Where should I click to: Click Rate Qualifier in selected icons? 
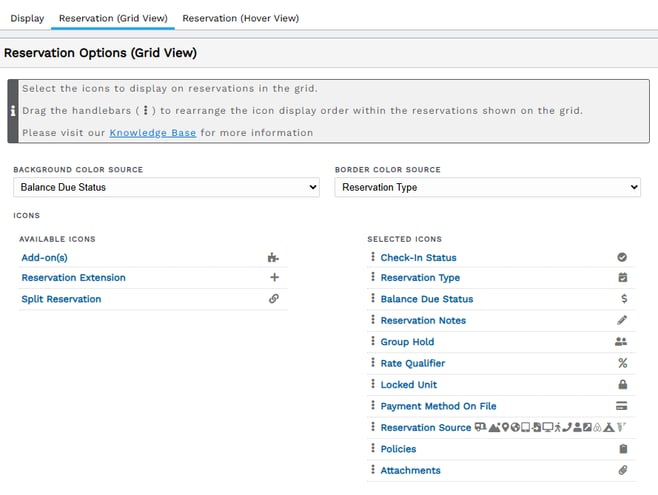[413, 363]
